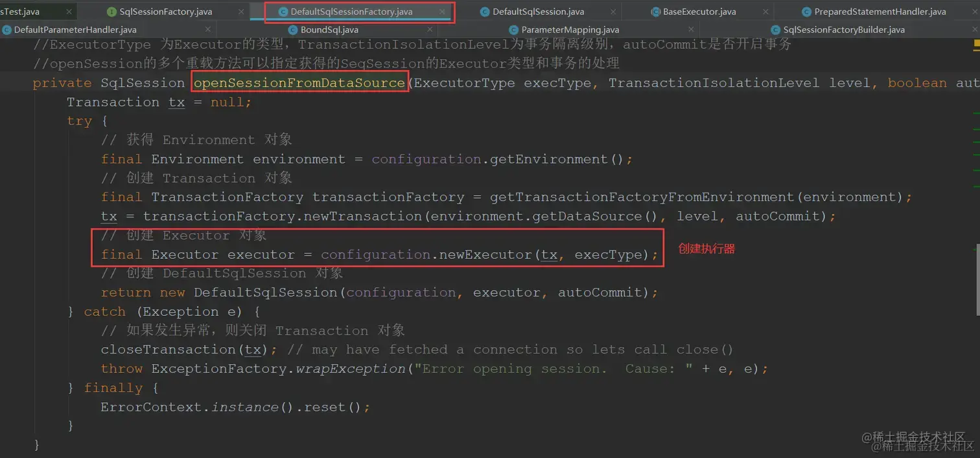Click the closeTransaction method call
Image resolution: width=980 pixels, height=458 pixels.
point(168,350)
